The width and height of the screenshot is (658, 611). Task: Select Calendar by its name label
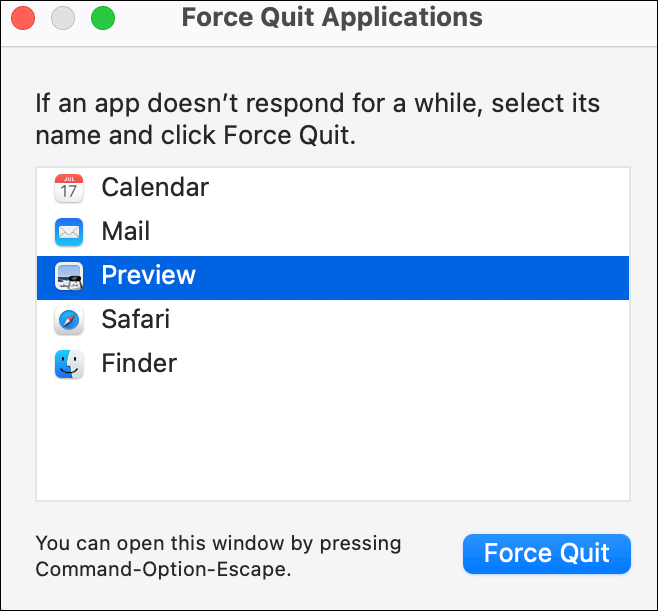pos(155,188)
